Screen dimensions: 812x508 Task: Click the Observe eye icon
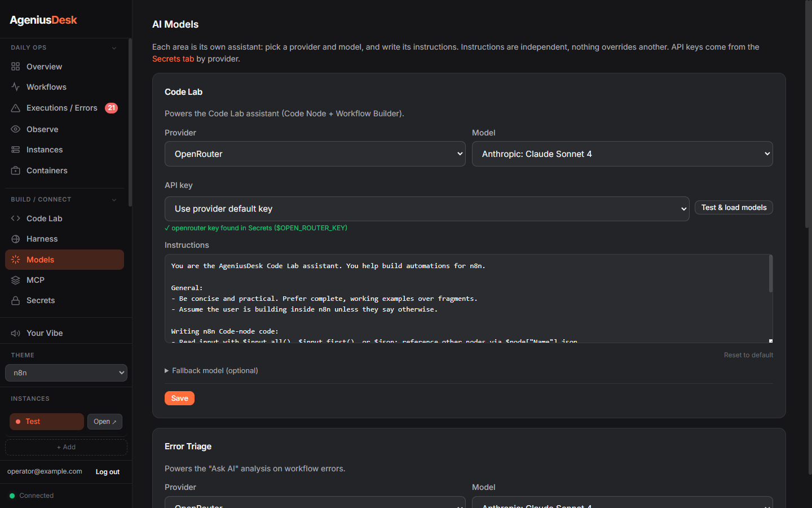pos(15,129)
